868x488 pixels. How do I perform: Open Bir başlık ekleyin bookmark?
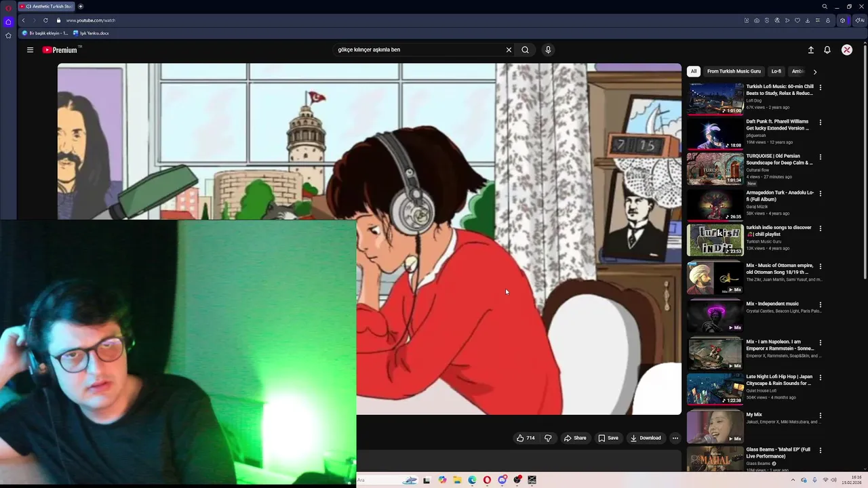coord(45,33)
